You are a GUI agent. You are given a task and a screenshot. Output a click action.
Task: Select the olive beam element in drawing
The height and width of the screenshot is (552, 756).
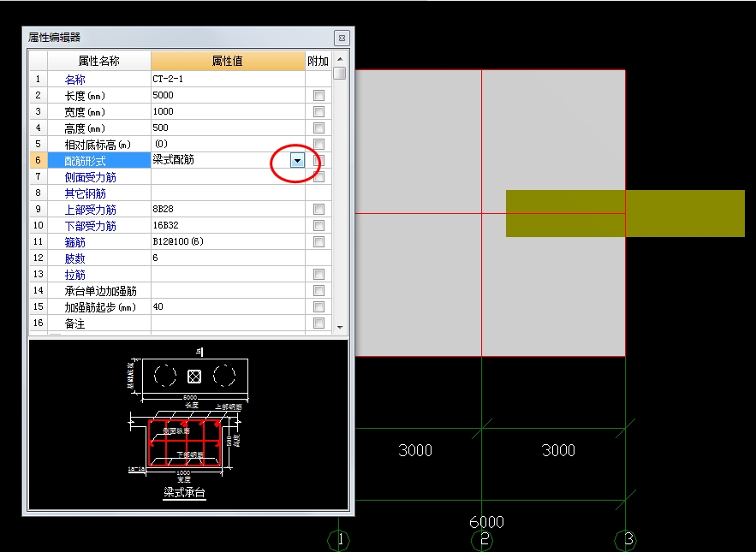[625, 213]
